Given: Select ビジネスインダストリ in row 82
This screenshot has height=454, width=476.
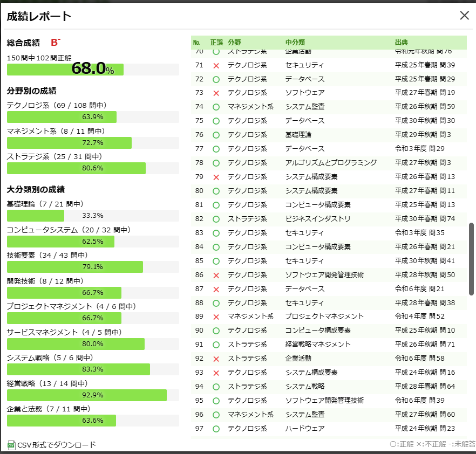Looking at the screenshot, I should (x=318, y=219).
